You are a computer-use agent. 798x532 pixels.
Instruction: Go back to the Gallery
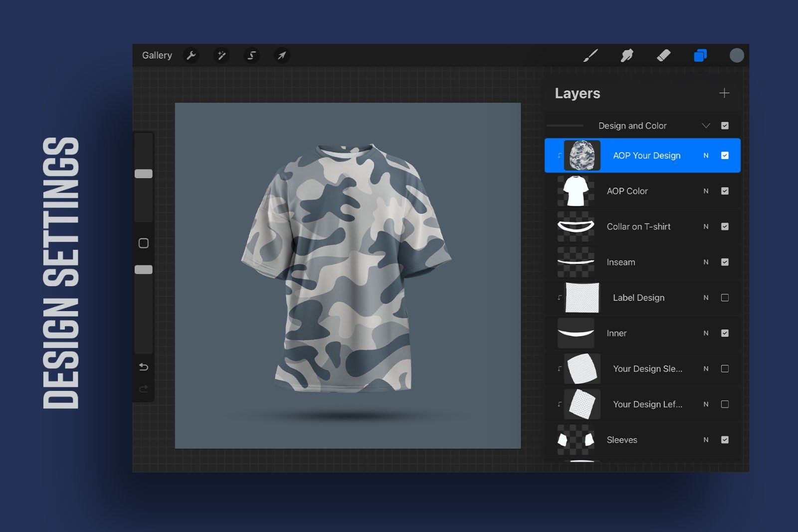(157, 55)
